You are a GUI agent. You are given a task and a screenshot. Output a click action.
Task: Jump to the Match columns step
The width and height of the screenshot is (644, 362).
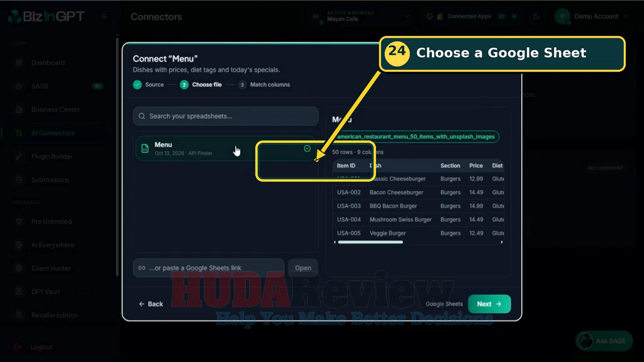click(264, 85)
